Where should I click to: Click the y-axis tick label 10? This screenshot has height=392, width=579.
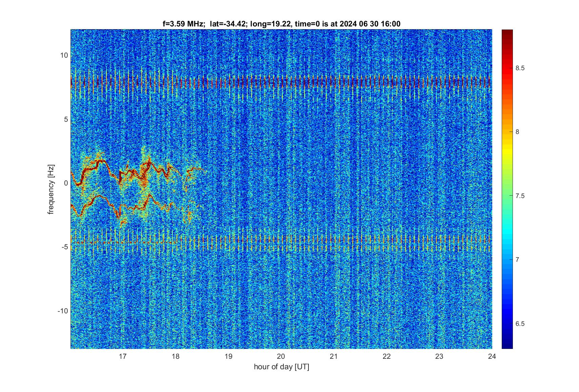click(64, 55)
